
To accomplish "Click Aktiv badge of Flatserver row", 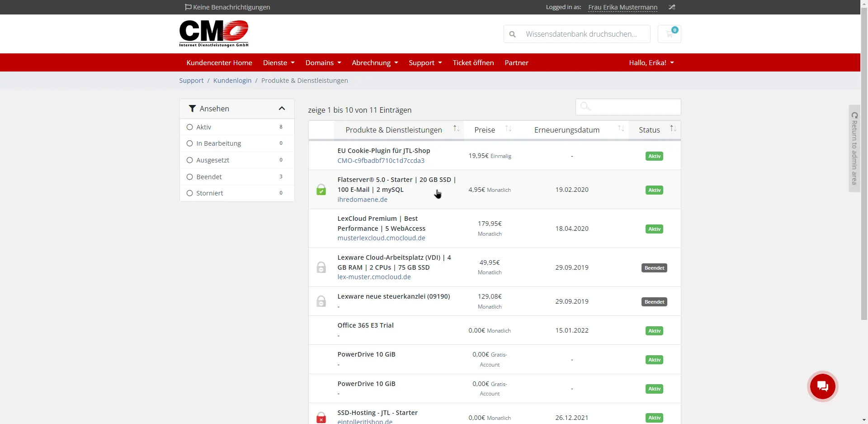I will point(654,190).
